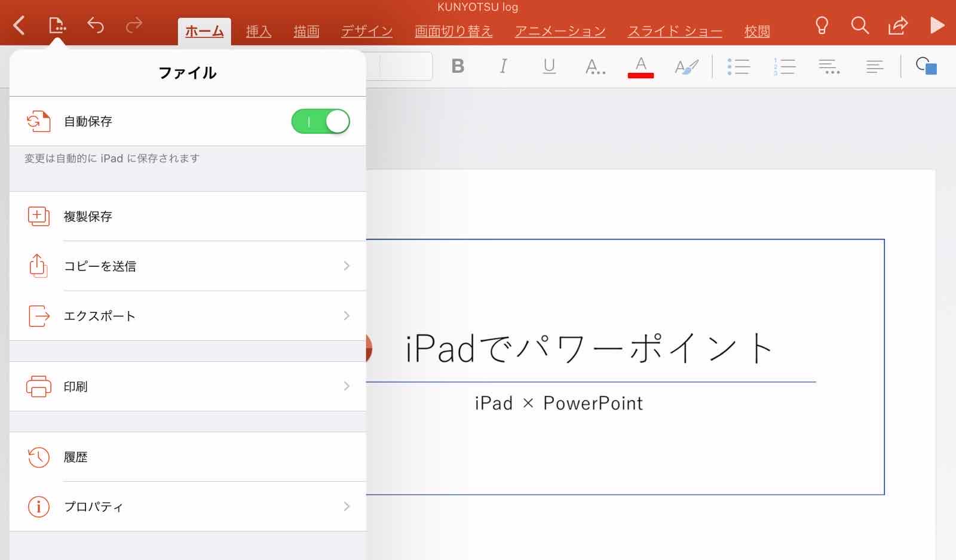Screen dimensions: 956x560
Task: Open コピーを送信 submenu
Action: (x=188, y=266)
